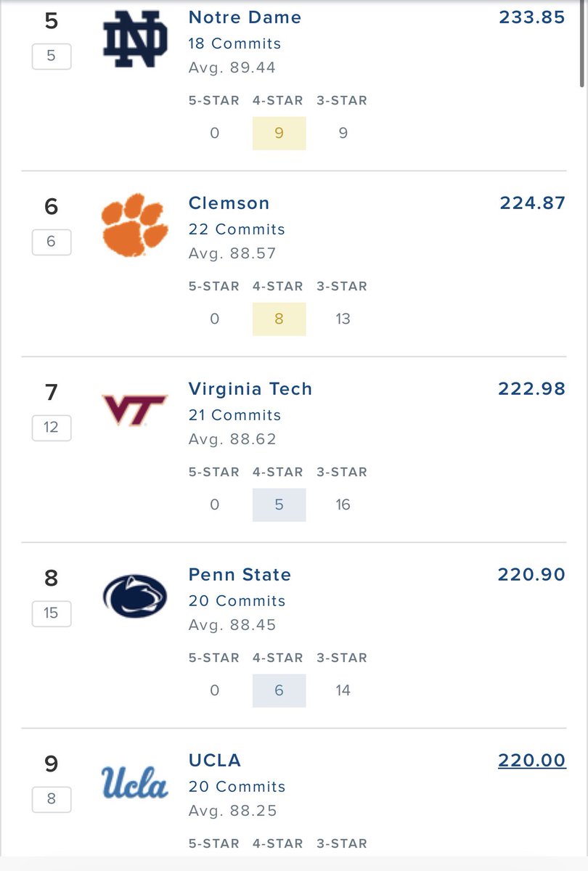Screen dimensions: 588x871
Task: Click Penn State's previous rank 15 box
Action: (x=51, y=613)
